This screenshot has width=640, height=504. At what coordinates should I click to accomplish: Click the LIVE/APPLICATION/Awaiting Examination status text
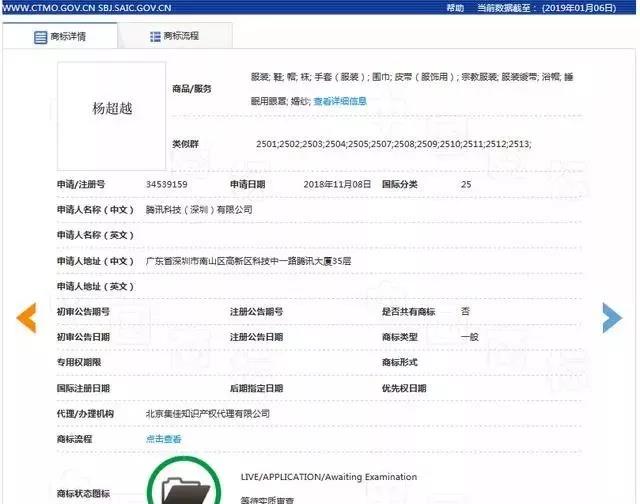click(x=329, y=477)
